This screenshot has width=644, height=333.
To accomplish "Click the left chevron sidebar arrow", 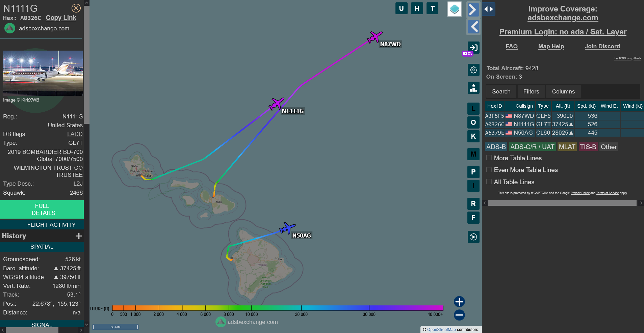I will pos(473,27).
